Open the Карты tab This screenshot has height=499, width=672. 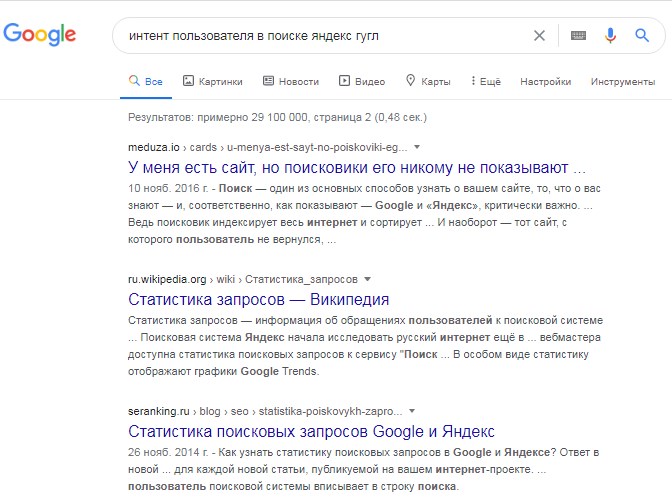(428, 81)
